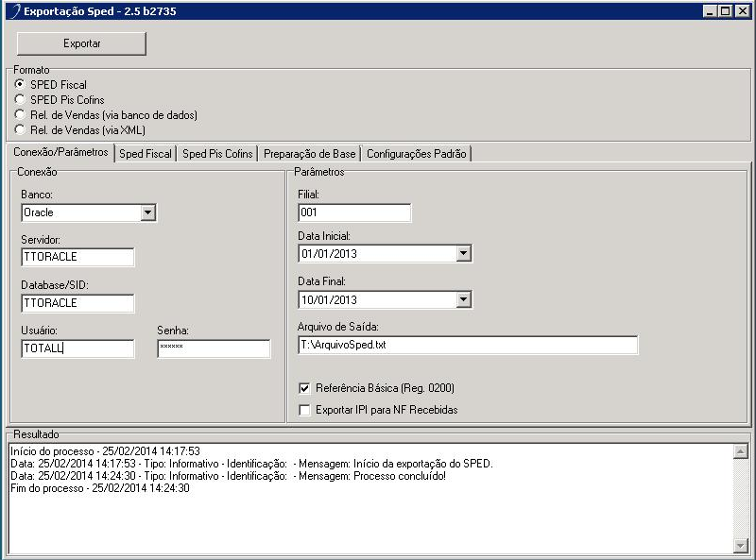The height and width of the screenshot is (560, 756).
Task: Click the Senha password field
Action: [x=214, y=348]
